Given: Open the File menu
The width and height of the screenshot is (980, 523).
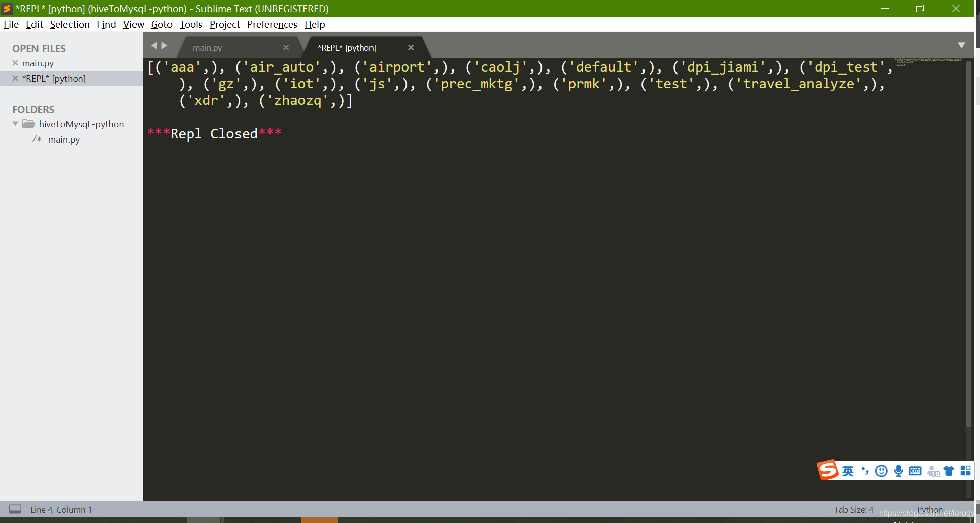Looking at the screenshot, I should click(x=11, y=24).
